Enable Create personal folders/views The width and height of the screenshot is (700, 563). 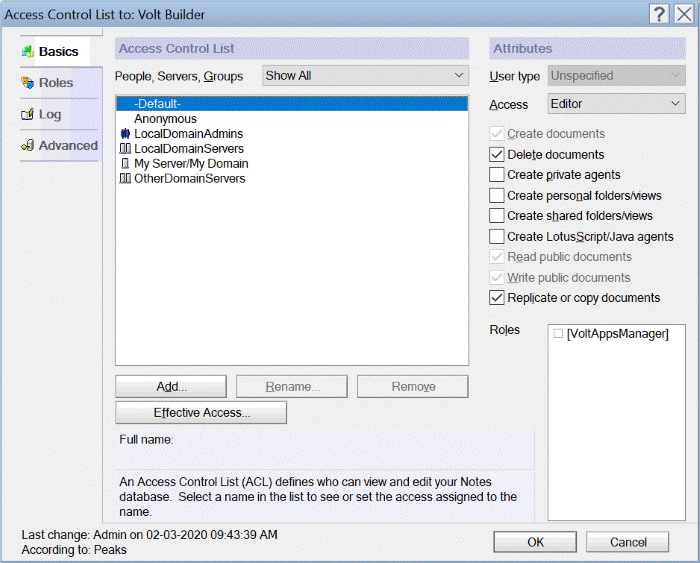[496, 196]
